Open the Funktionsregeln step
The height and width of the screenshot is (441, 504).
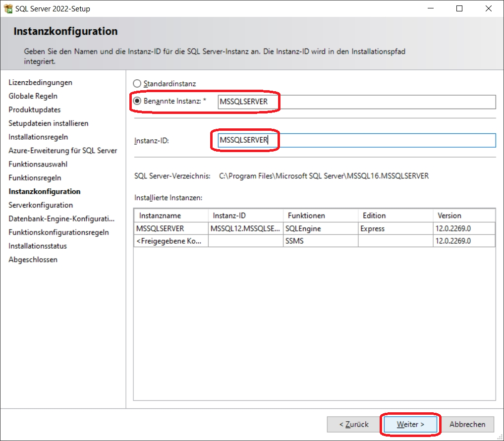click(x=35, y=178)
